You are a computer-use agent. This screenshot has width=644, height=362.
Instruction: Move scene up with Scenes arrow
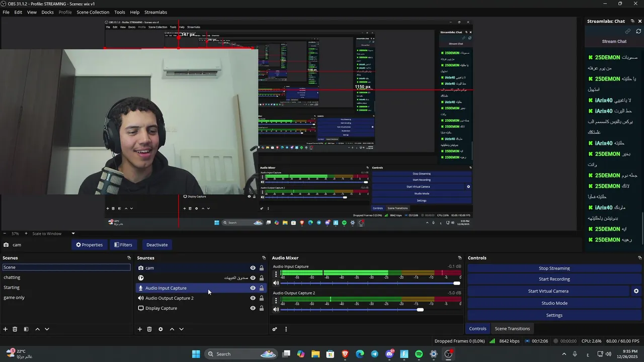coord(37,329)
